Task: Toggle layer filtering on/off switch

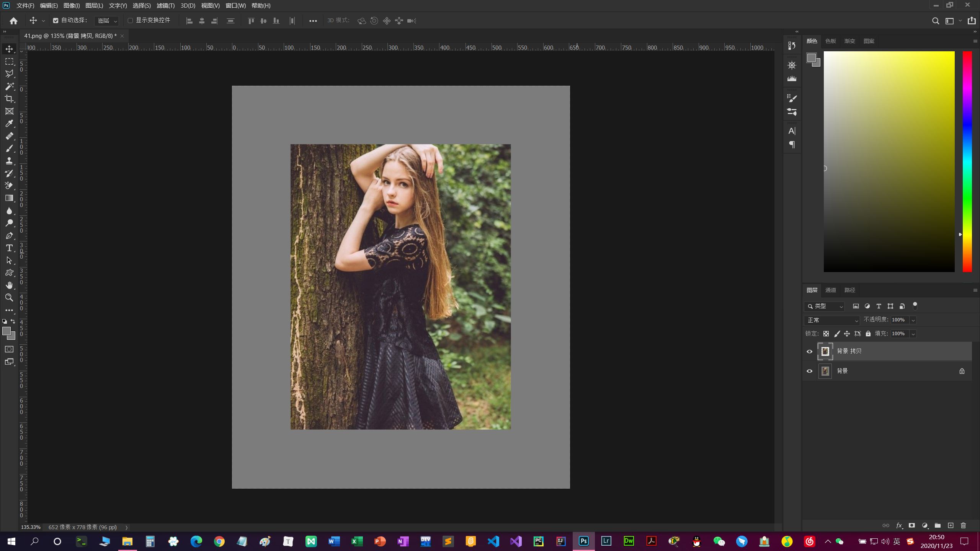Action: (x=915, y=306)
